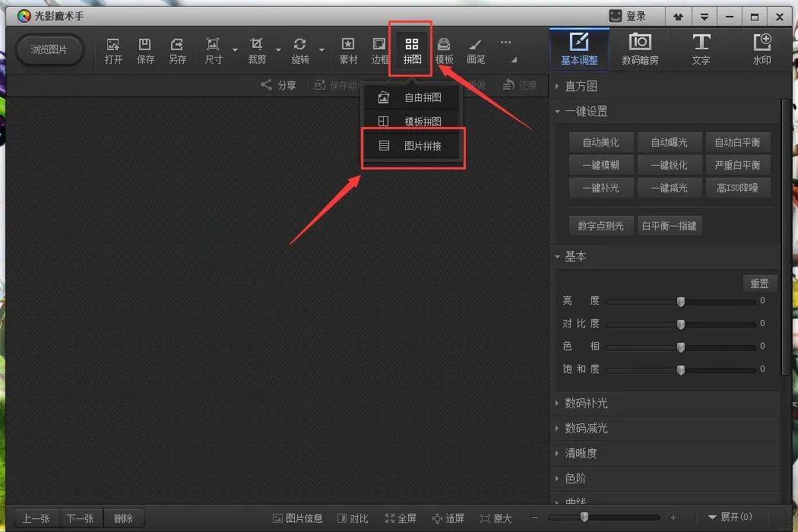This screenshot has height=532, width=798.
Task: Open 图片信息 picture info
Action: (x=298, y=518)
